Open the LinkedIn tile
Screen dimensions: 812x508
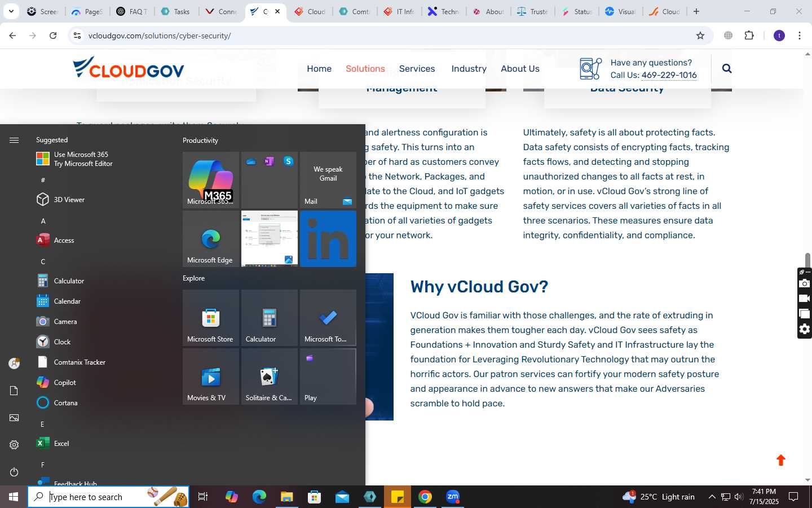pos(328,239)
